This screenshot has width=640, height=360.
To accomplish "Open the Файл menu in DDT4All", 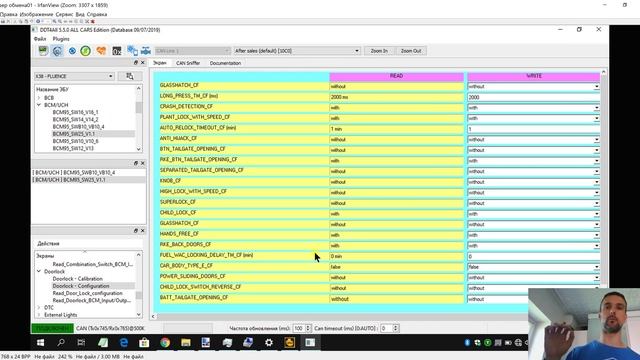I will (x=40, y=39).
